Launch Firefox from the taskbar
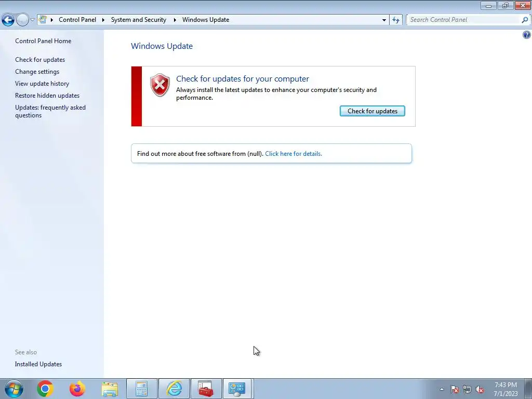 (77, 389)
